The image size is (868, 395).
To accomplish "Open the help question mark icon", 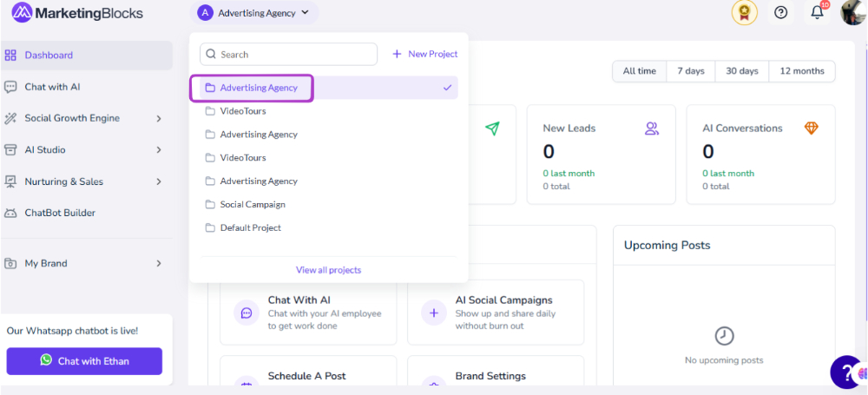I will 780,12.
